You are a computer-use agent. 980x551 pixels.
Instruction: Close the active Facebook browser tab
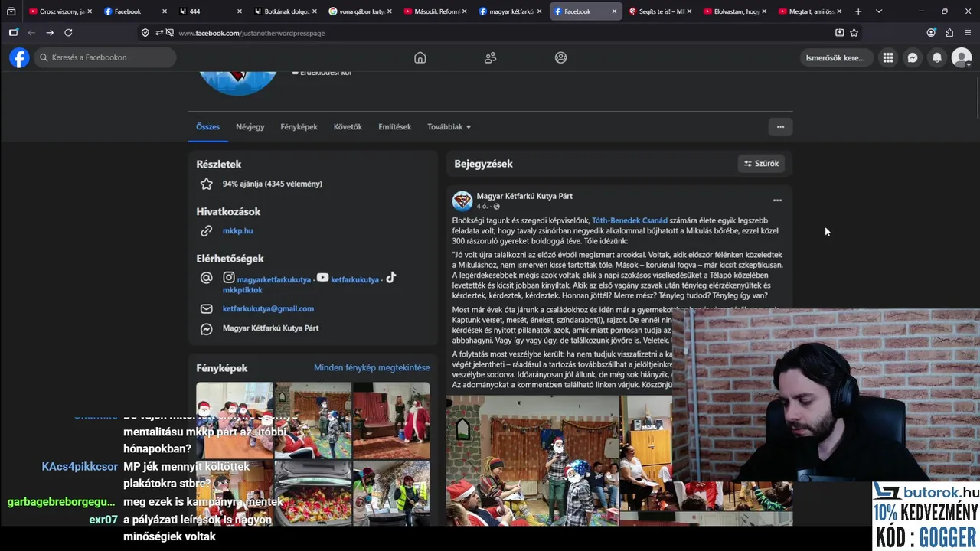(x=614, y=11)
